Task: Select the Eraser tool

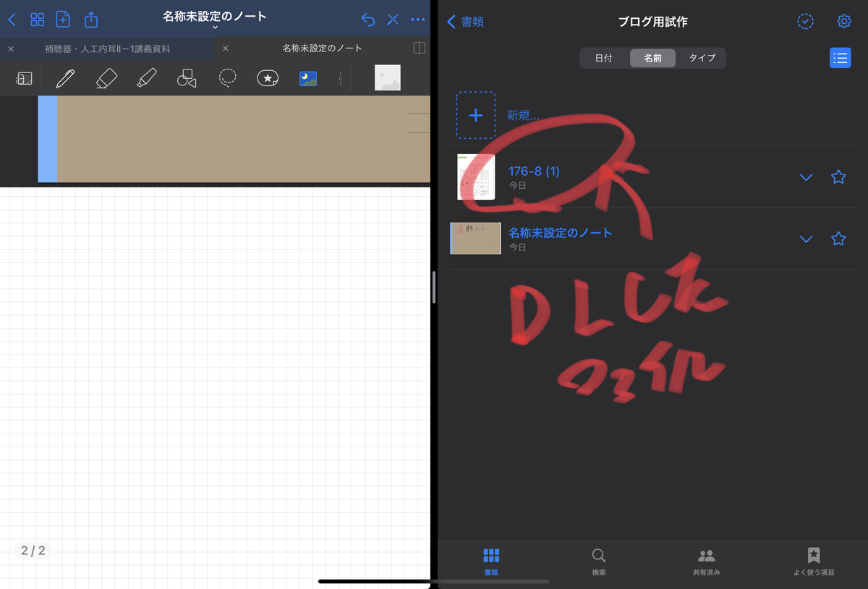Action: click(106, 78)
